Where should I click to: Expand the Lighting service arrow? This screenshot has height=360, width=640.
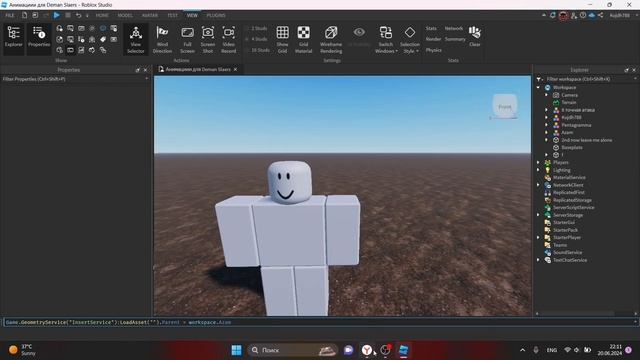pos(538,170)
